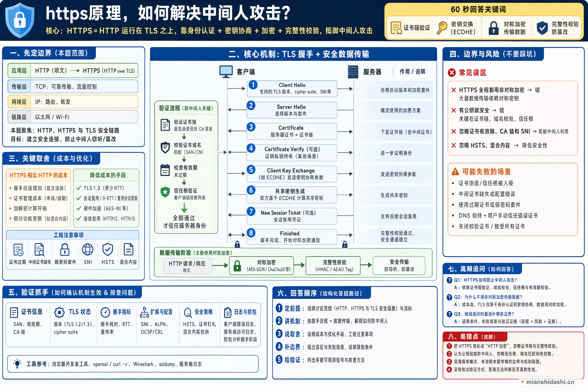The image size is (588, 392).
Task: Click the lightbulb icon beside 工具参考
Action: click(17, 364)
